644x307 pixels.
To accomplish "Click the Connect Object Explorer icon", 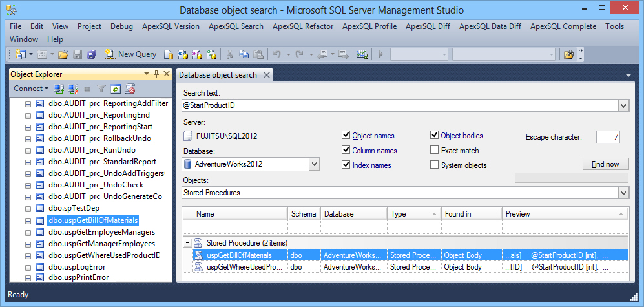I will (59, 89).
